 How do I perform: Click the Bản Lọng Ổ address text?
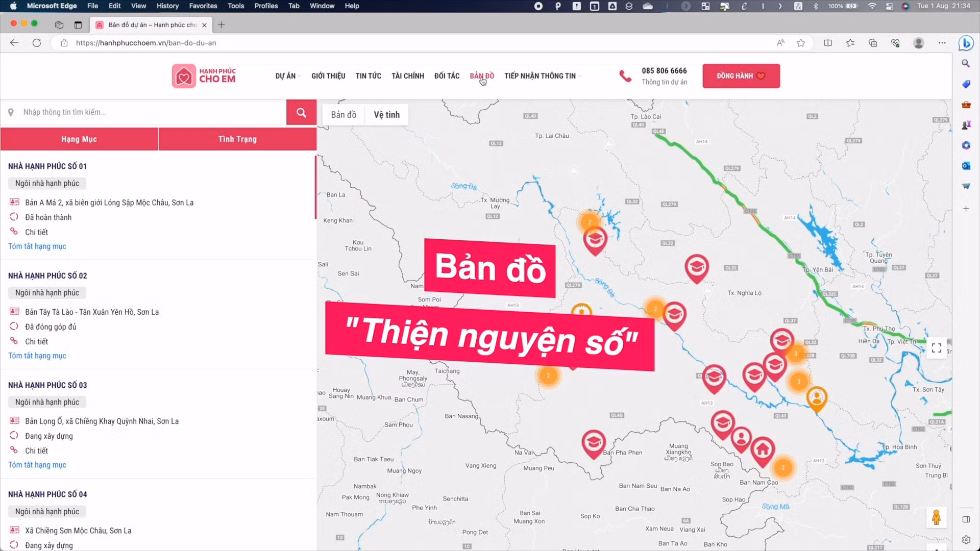pos(102,421)
